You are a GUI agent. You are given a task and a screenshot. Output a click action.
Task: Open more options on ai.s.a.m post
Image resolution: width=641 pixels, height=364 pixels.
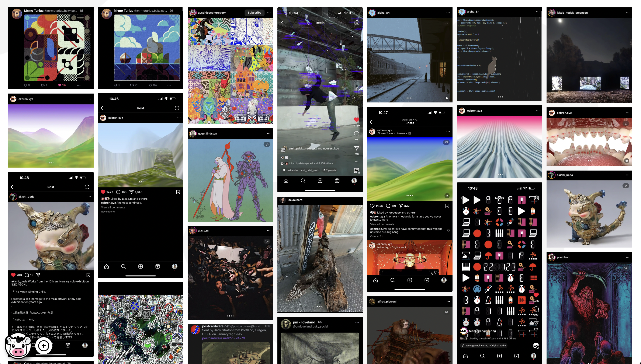pos(269,231)
